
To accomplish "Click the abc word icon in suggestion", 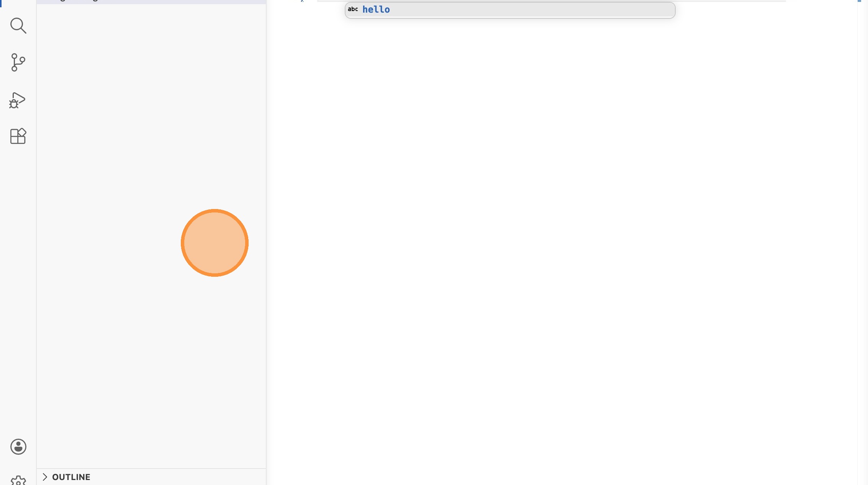I will pyautogui.click(x=353, y=9).
